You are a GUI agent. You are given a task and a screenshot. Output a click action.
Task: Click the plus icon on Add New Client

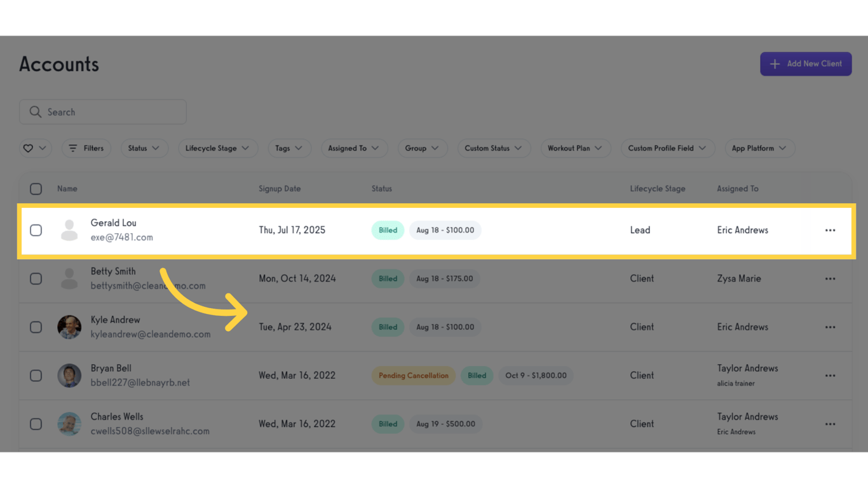(x=775, y=64)
